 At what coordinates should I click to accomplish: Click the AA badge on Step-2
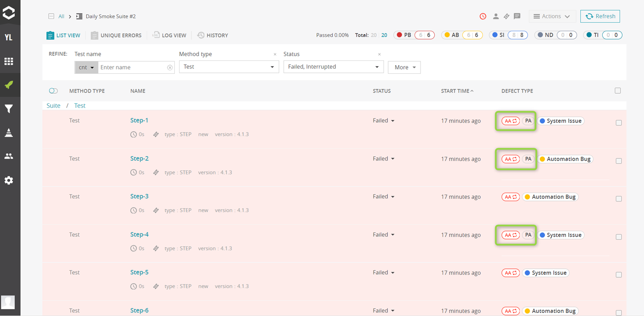[x=511, y=159]
